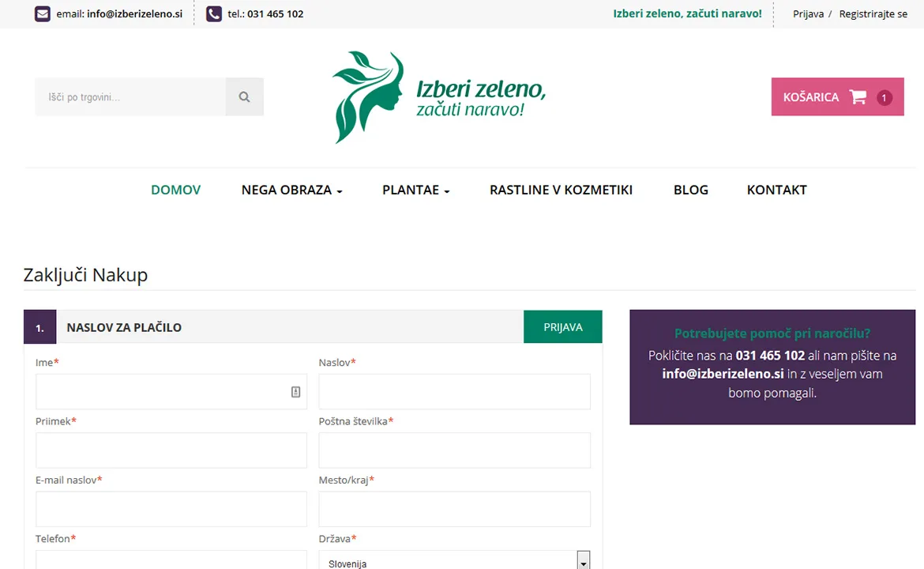Click the green PRIJAVA button
924x569 pixels.
coord(563,326)
